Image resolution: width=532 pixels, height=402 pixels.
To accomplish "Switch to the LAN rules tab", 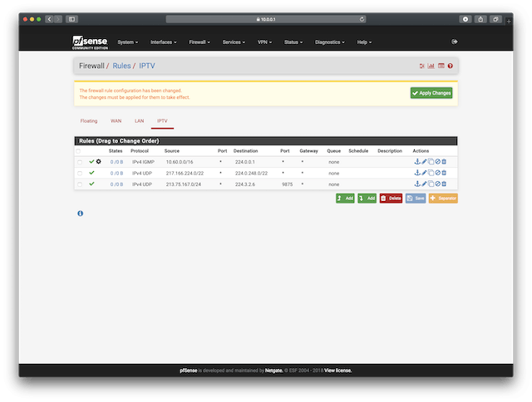I will click(139, 121).
